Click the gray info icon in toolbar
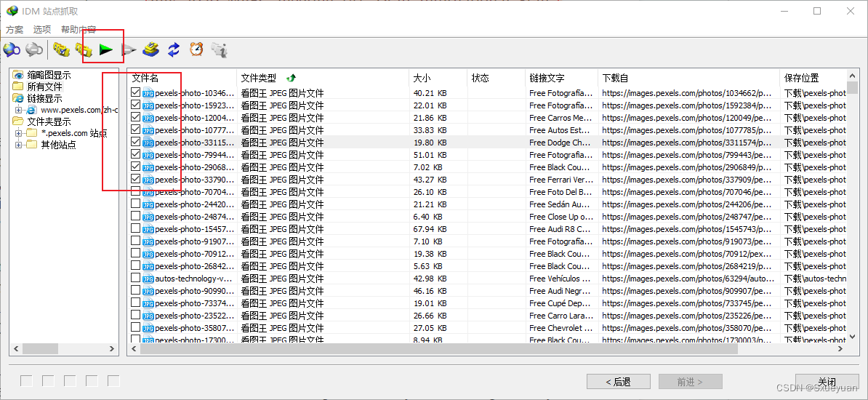This screenshot has width=868, height=400. (220, 50)
